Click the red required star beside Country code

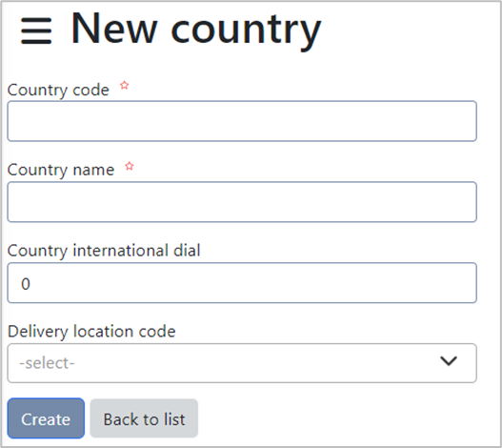point(124,86)
